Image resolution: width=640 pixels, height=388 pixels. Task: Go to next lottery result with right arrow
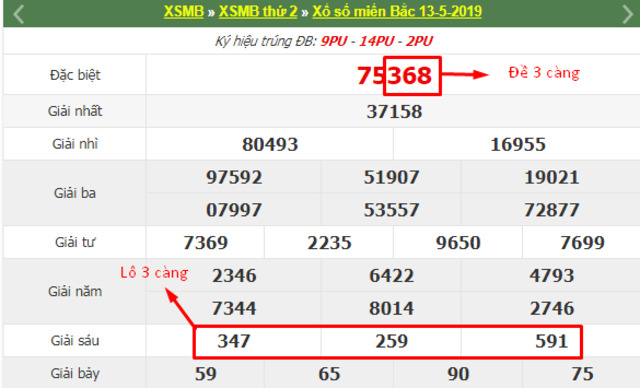click(628, 14)
